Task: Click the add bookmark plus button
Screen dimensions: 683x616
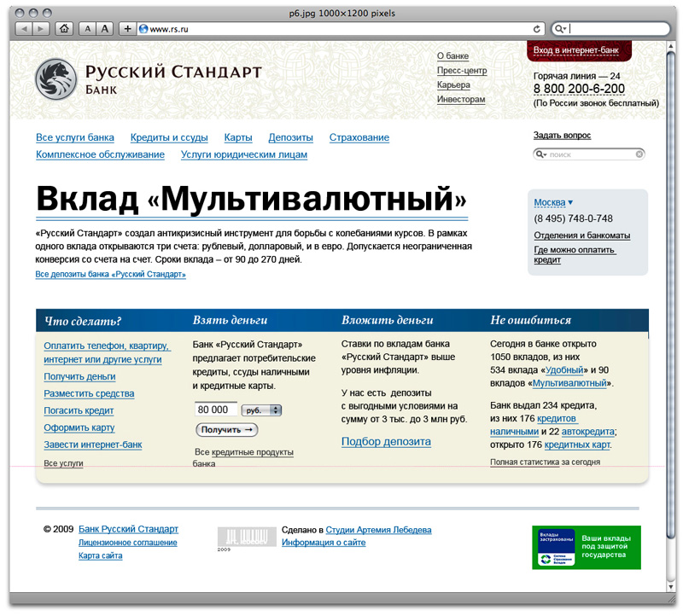Action: [x=127, y=28]
